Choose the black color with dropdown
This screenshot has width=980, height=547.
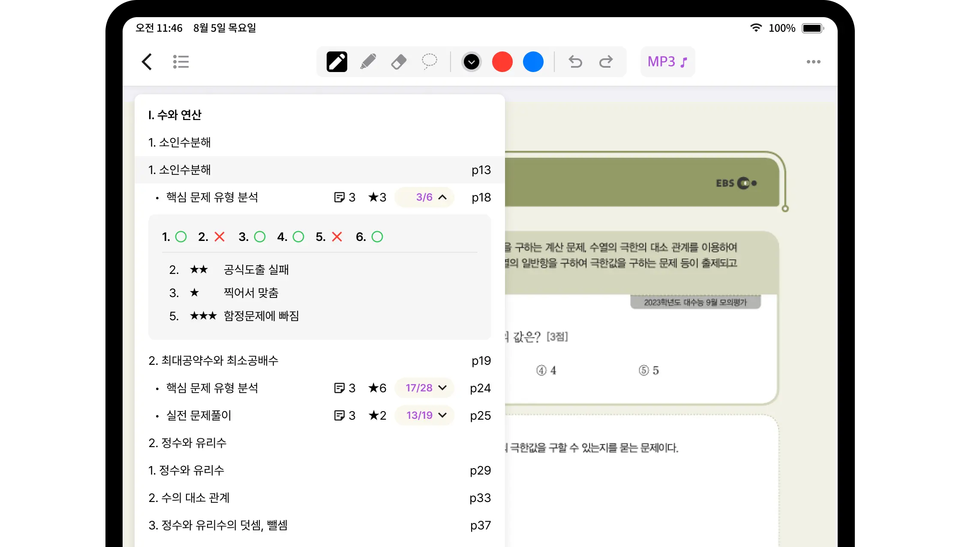(x=472, y=62)
